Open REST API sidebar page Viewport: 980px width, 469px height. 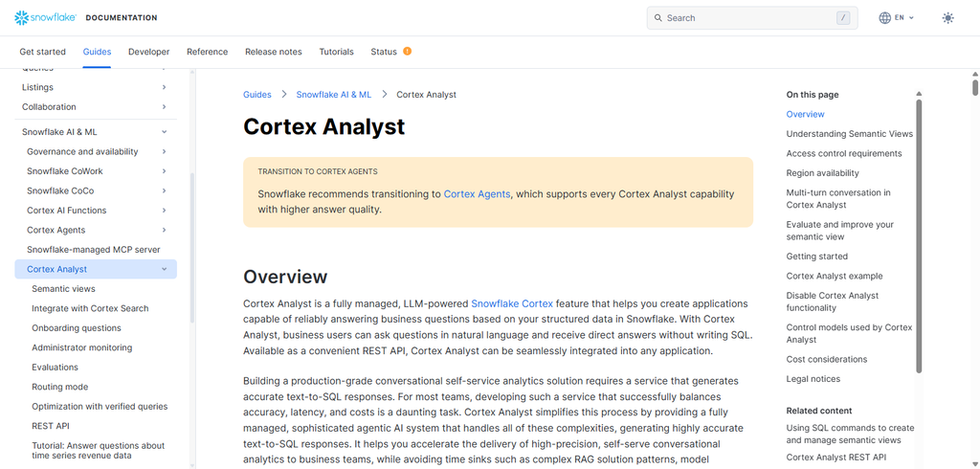51,426
